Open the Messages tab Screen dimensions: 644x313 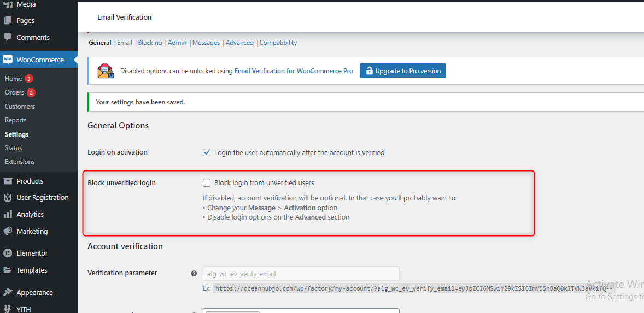206,43
